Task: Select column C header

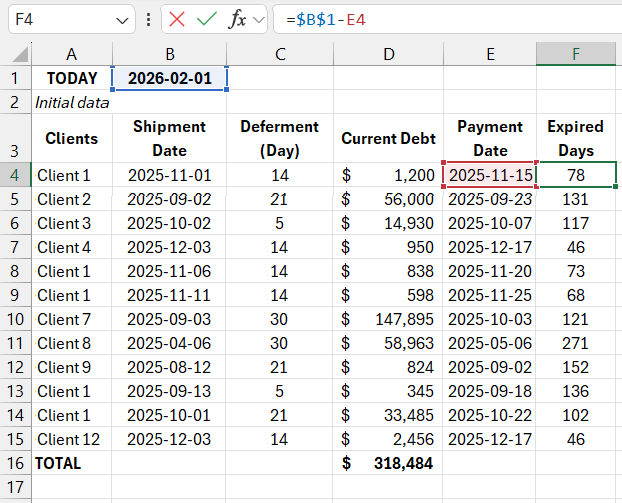Action: [x=280, y=54]
